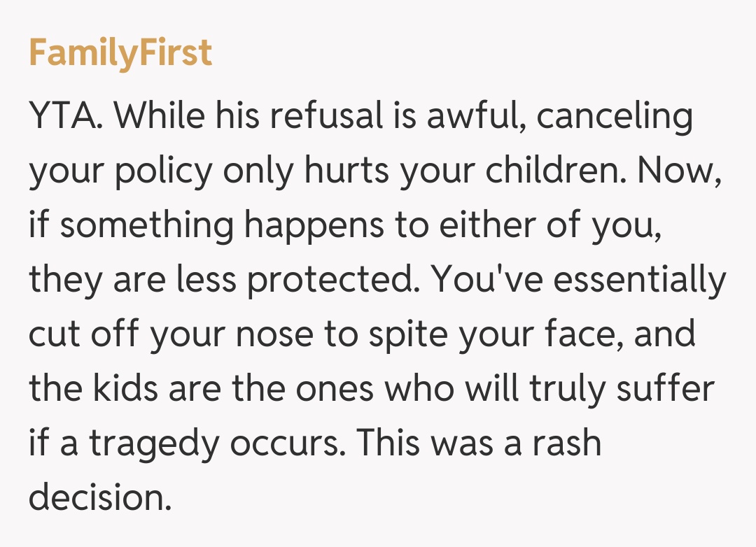Open the FamilyFirst user profile link
The image size is (756, 547).
point(120,52)
